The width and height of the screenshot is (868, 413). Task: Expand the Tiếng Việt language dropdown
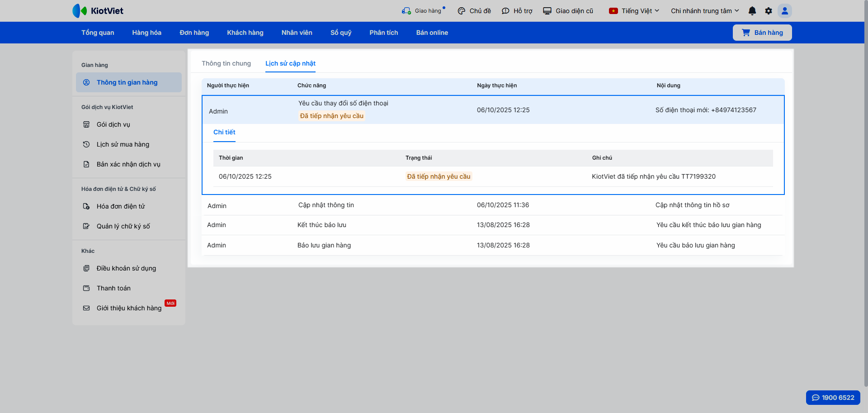[634, 11]
